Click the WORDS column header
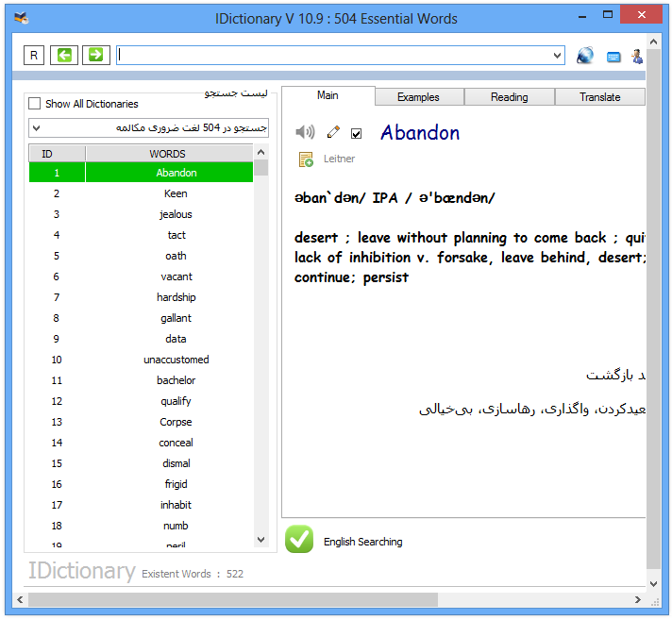 tap(168, 154)
